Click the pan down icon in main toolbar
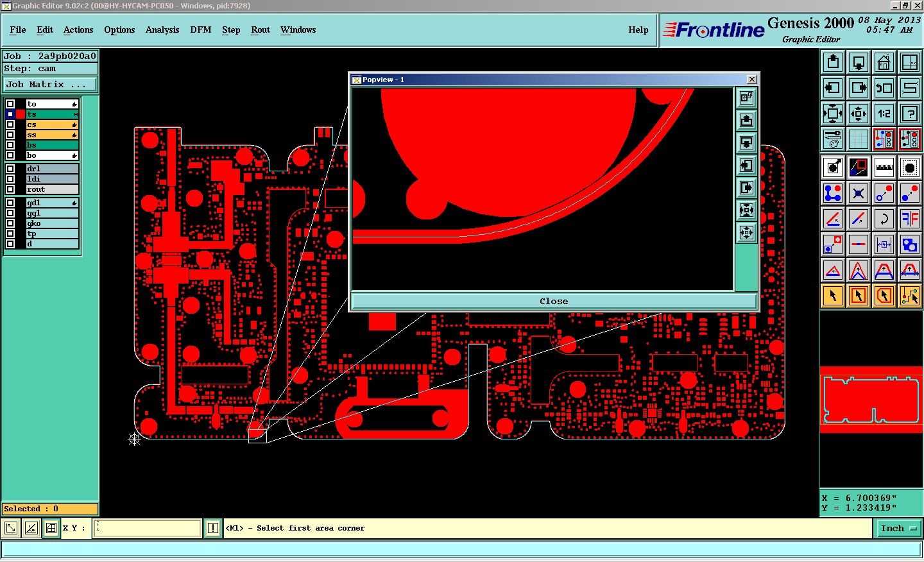 click(859, 62)
